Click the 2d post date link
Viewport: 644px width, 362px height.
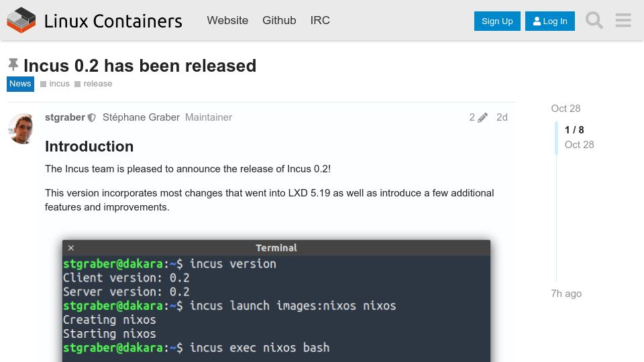(x=502, y=117)
